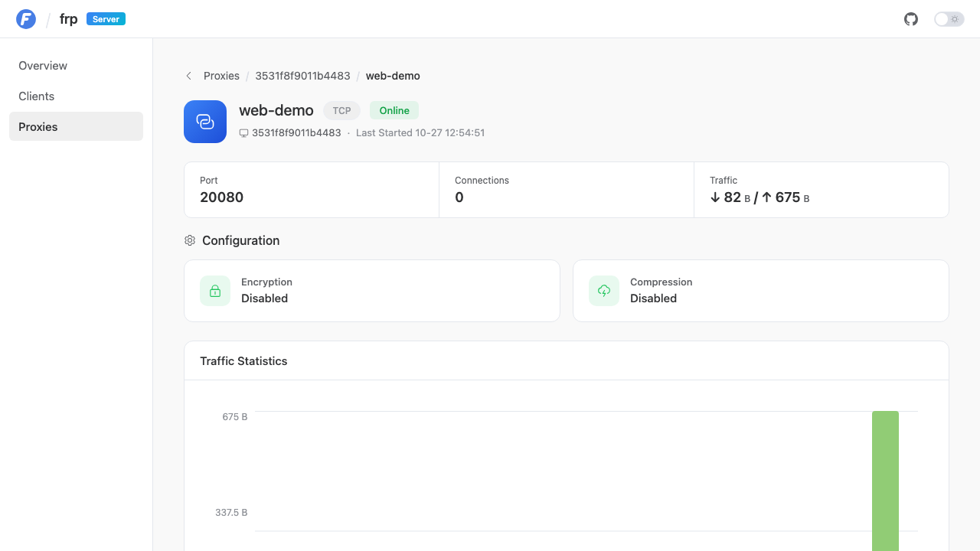
Task: Click the Server badge in header
Action: (x=106, y=19)
